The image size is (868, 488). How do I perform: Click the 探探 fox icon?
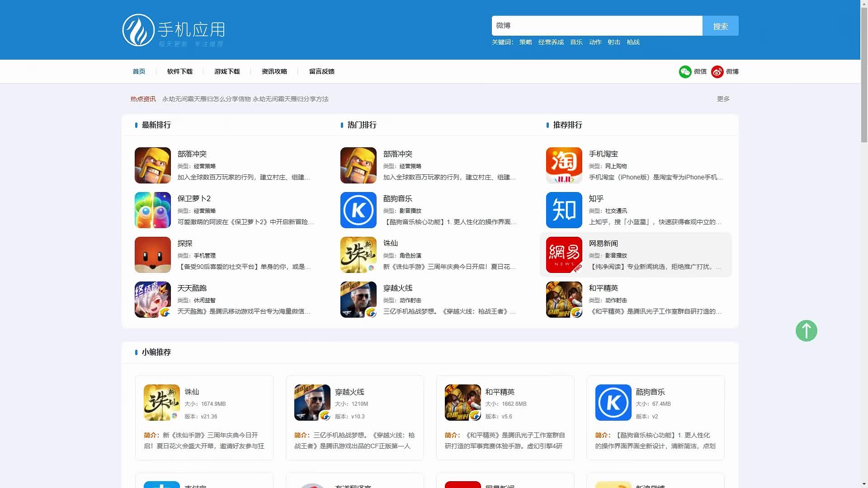click(152, 254)
